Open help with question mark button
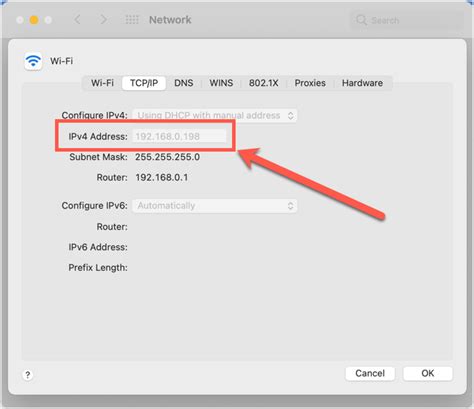 click(x=28, y=375)
